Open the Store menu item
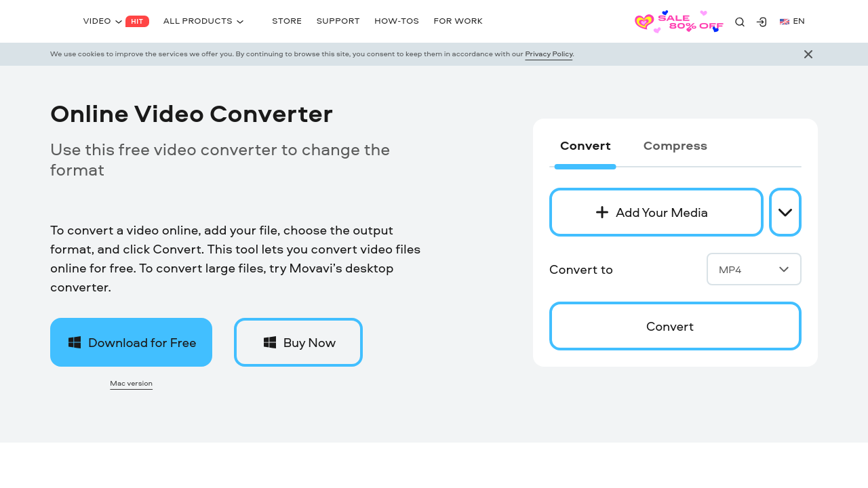The image size is (868, 488). click(287, 22)
